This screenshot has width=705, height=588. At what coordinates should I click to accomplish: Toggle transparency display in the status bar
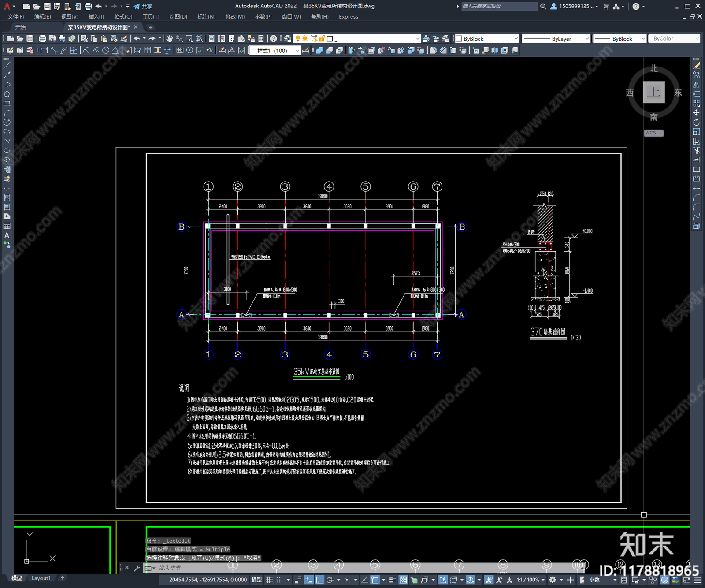[403, 580]
